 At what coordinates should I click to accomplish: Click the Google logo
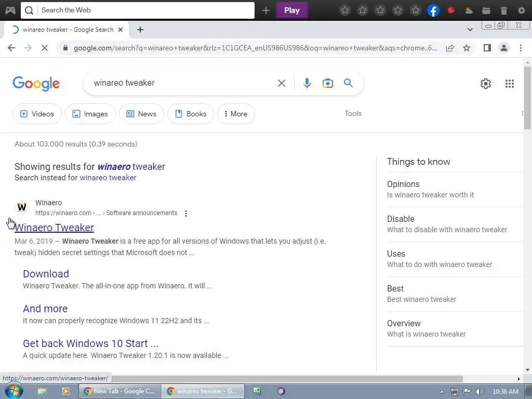36,84
